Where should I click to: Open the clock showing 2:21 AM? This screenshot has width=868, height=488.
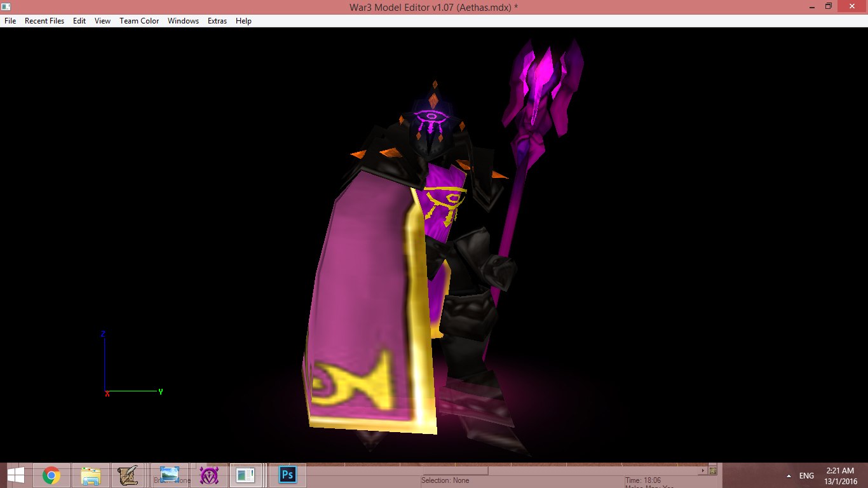tap(841, 476)
